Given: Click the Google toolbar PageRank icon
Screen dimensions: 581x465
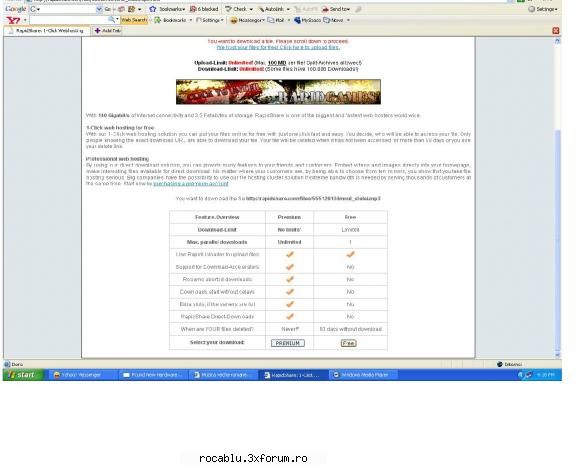Looking at the screenshot, I should pos(131,9).
